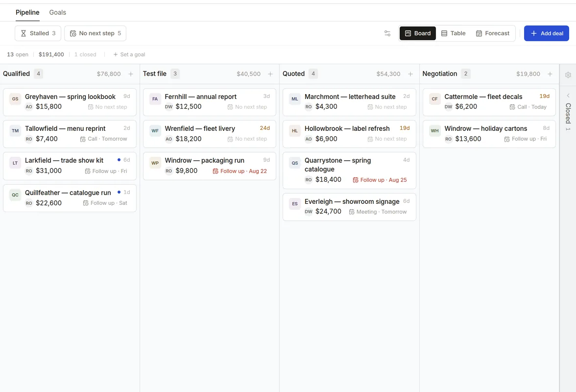Image resolution: width=576 pixels, height=392 pixels.
Task: Click the ES avatar on Everleigh card
Action: (295, 204)
